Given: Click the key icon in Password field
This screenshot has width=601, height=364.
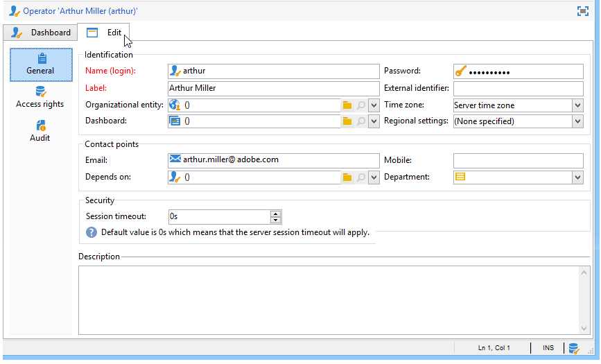Looking at the screenshot, I should click(461, 71).
